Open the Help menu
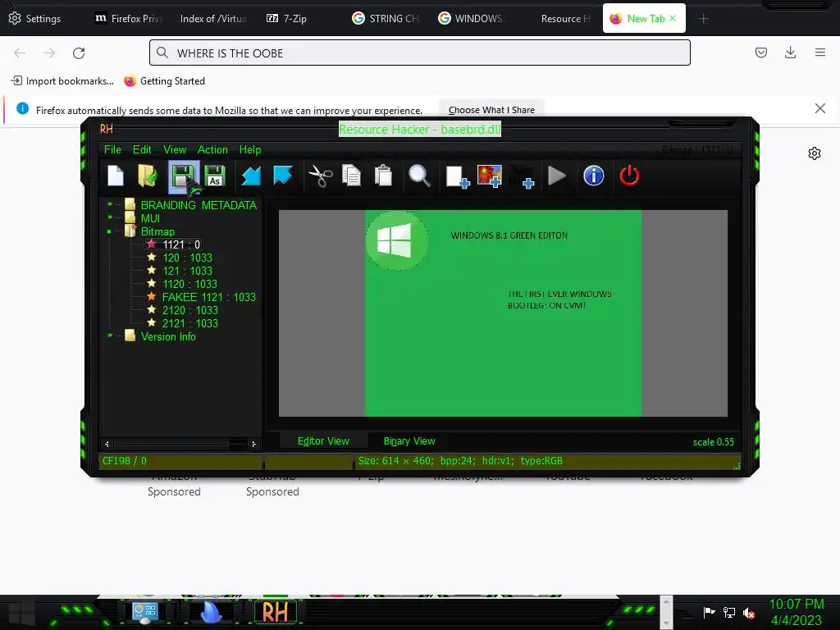The width and height of the screenshot is (840, 630). pos(250,149)
